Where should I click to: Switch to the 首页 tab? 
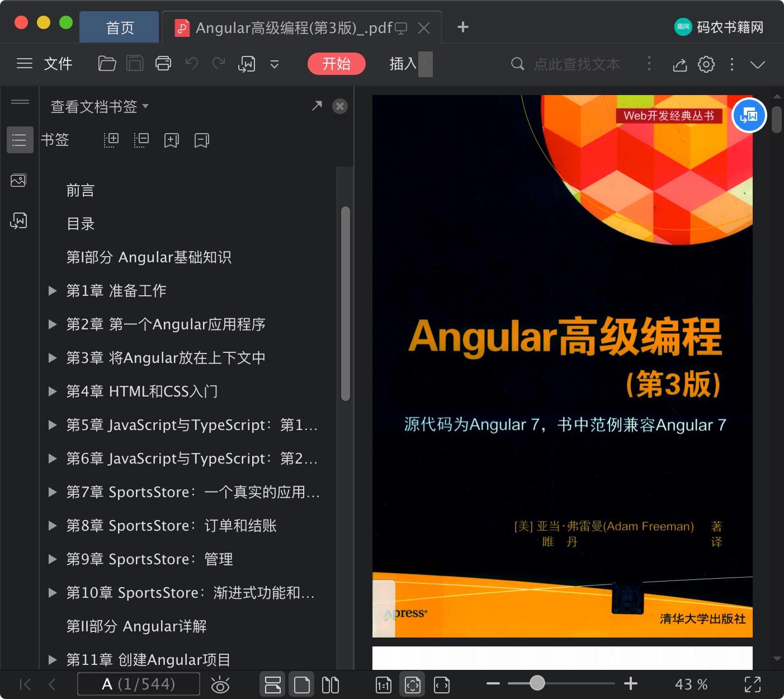pyautogui.click(x=120, y=27)
